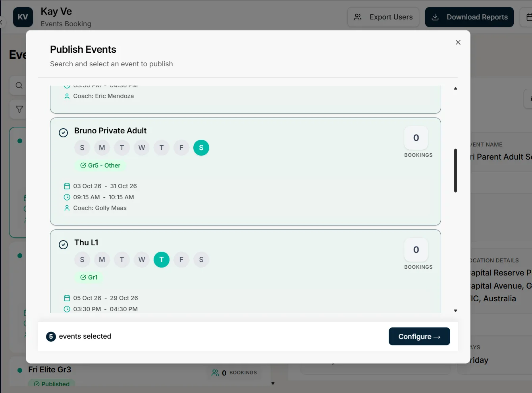Viewport: 532px width, 393px height.
Task: Click the search icon in background page
Action: (x=19, y=85)
